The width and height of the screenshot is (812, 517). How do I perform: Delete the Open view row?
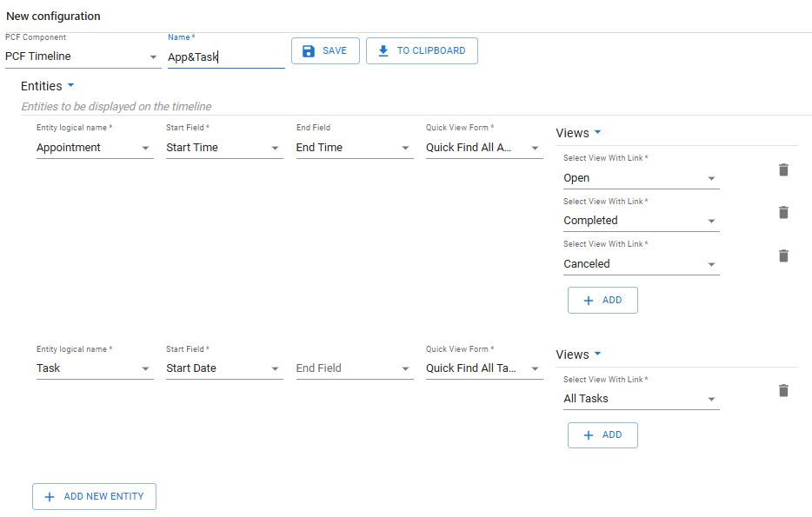pos(783,169)
